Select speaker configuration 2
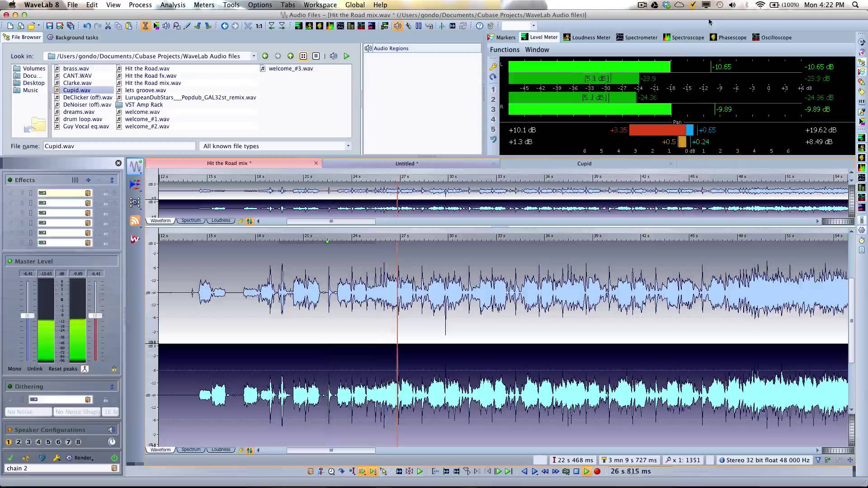Image resolution: width=868 pixels, height=488 pixels. [19, 442]
